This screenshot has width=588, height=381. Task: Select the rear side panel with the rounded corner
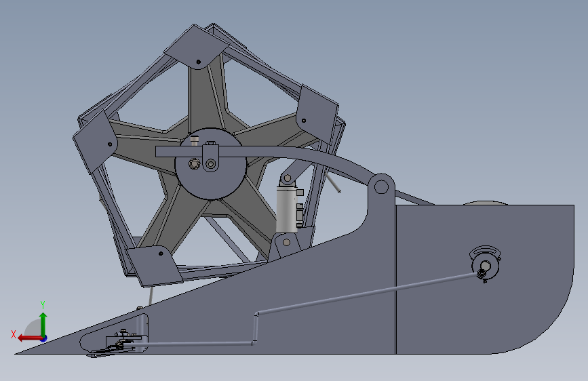484,279
